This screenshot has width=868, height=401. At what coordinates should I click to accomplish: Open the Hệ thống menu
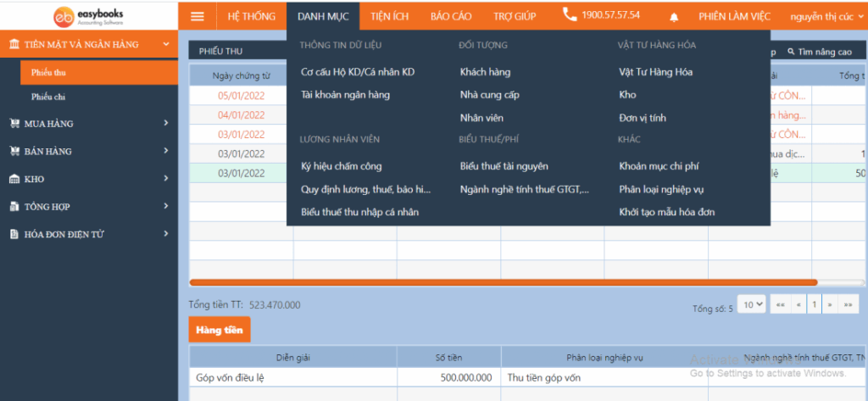251,16
